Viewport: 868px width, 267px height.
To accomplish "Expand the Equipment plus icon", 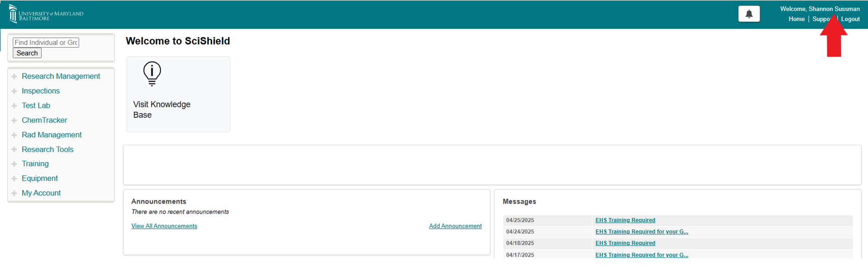I will tap(14, 179).
